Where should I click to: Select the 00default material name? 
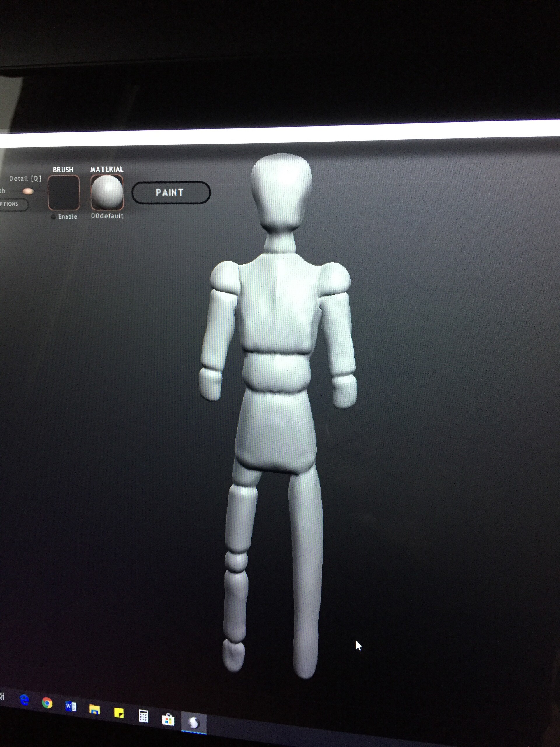click(107, 216)
